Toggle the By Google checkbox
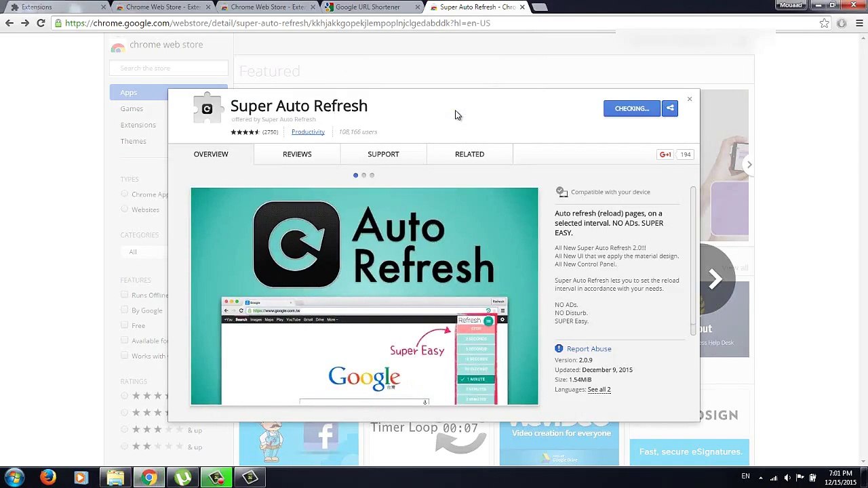Image resolution: width=868 pixels, height=488 pixels. [x=124, y=310]
